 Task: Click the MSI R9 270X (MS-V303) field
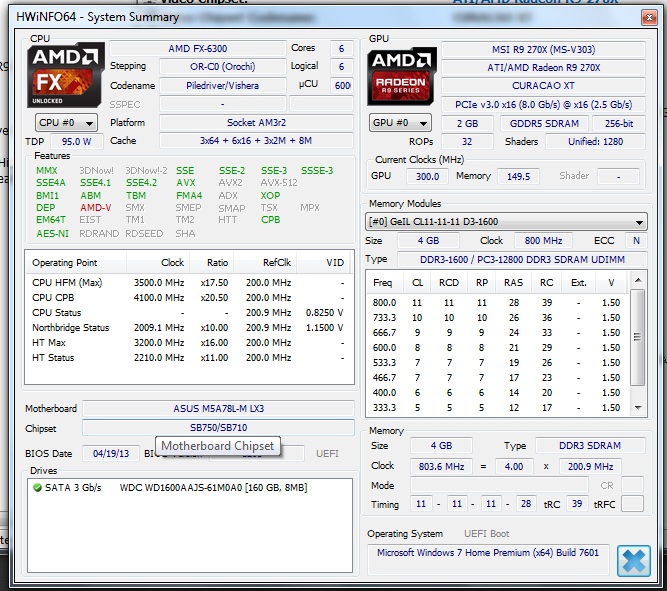[x=544, y=49]
